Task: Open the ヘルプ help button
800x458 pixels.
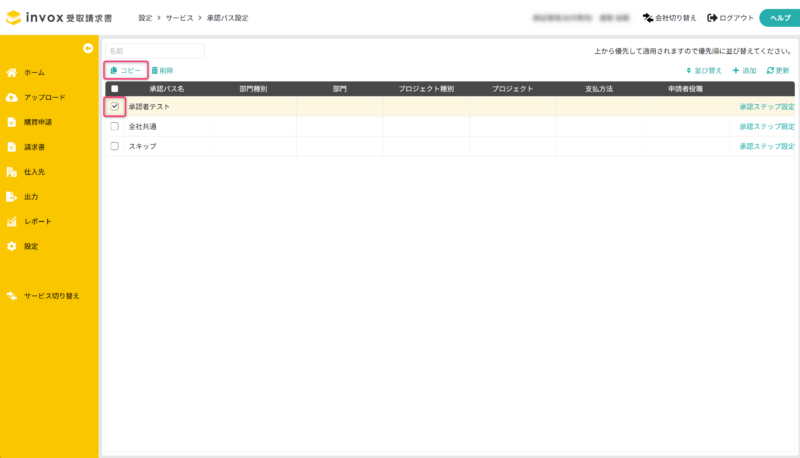Action: click(780, 18)
